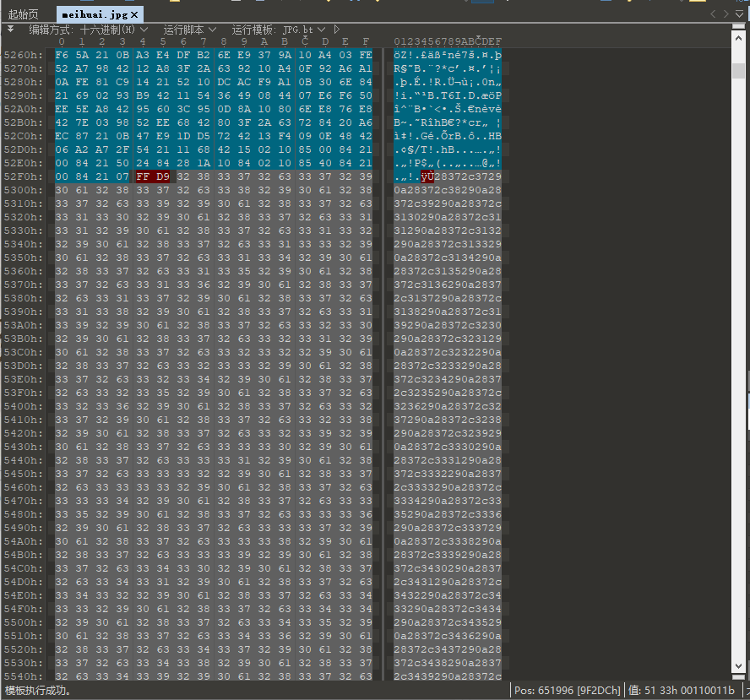750x700 pixels.
Task: Select the last byte FE in row 5260h
Action: click(366, 55)
